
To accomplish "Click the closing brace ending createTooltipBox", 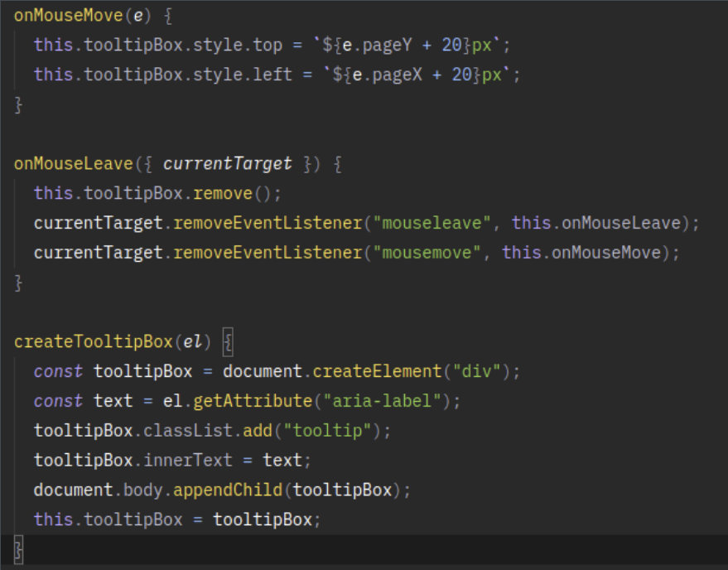I will [17, 548].
